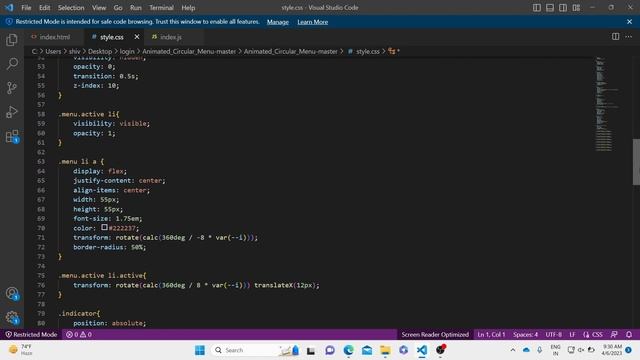This screenshot has height=360, width=640.
Task: Click the editor vertical scrollbar thumb
Action: pyautogui.click(x=636, y=162)
